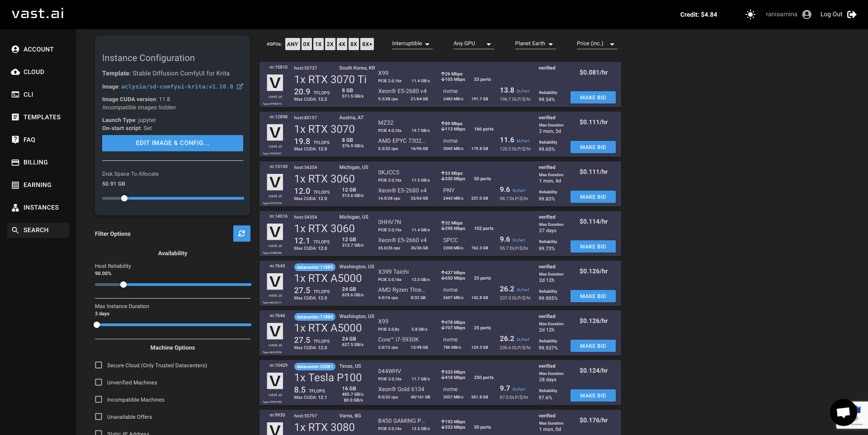Click the Instances network icon in sidebar
Viewport: 868px width, 435px height.
15,207
